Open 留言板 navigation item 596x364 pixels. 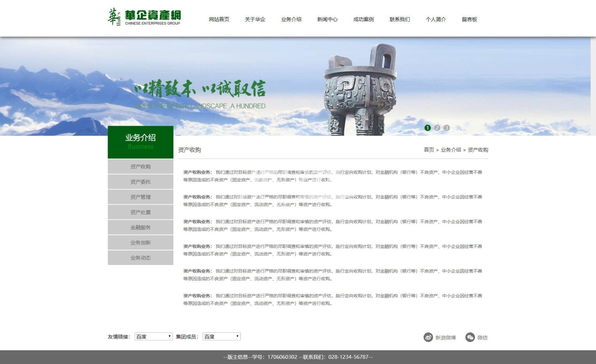point(469,19)
